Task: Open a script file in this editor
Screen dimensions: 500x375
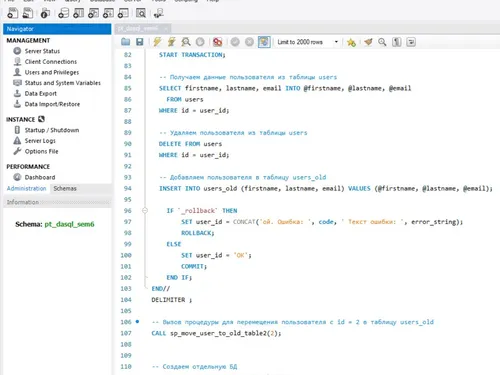Action: click(x=126, y=42)
